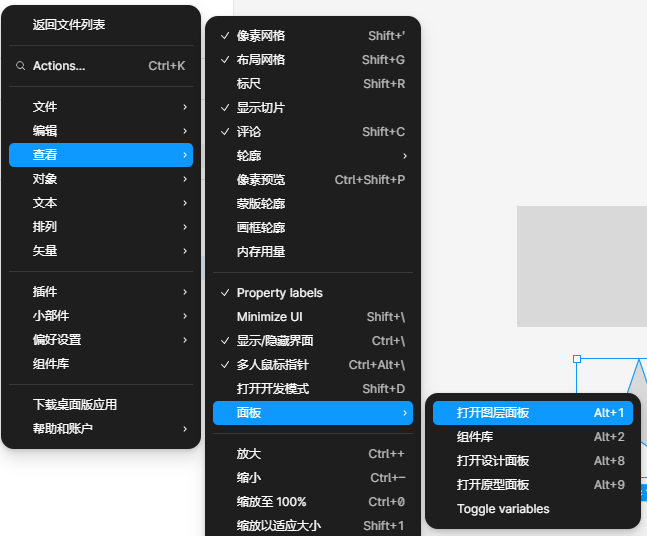This screenshot has width=647, height=536.
Task: Open 偏好设置 submenu
Action: click(x=101, y=340)
